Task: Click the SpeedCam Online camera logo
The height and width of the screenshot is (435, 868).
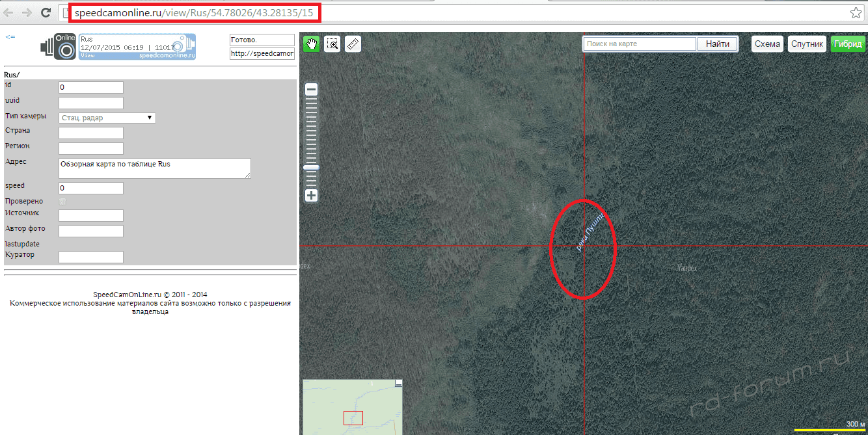Action: (x=59, y=47)
